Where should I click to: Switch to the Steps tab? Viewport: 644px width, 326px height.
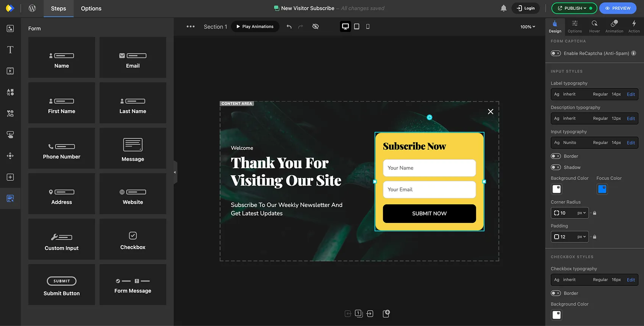tap(58, 8)
